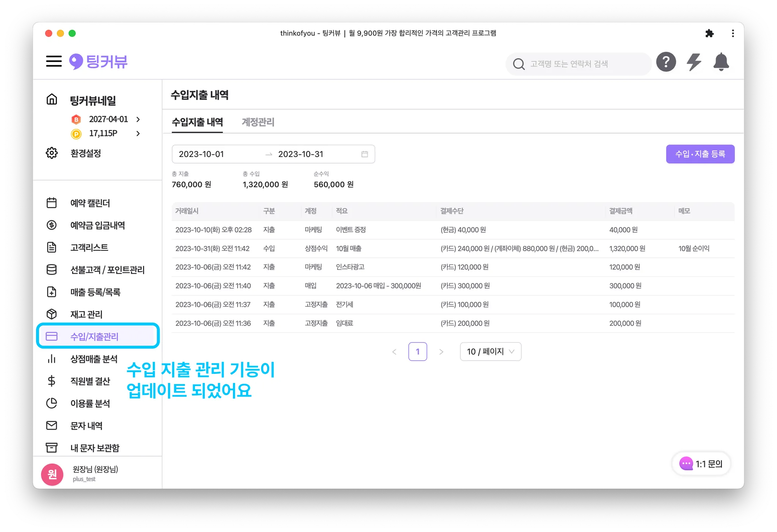Screen dimensions: 777x532
Task: Click the help question mark icon
Action: [666, 62]
